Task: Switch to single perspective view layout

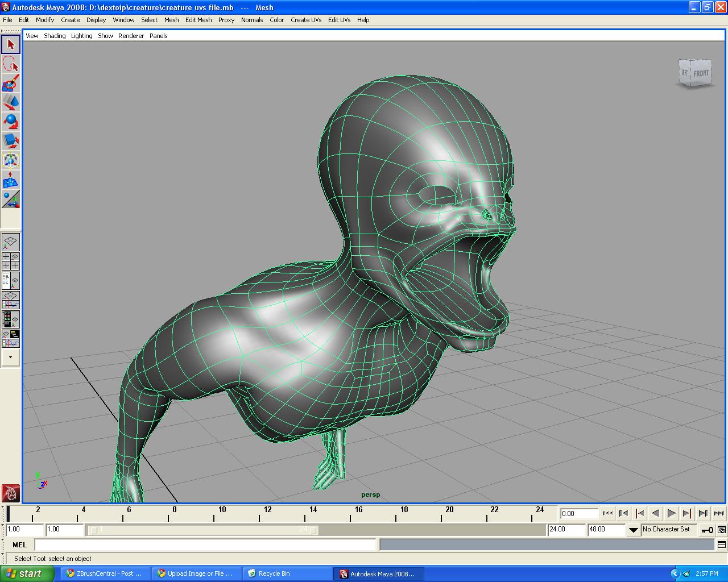Action: (11, 242)
